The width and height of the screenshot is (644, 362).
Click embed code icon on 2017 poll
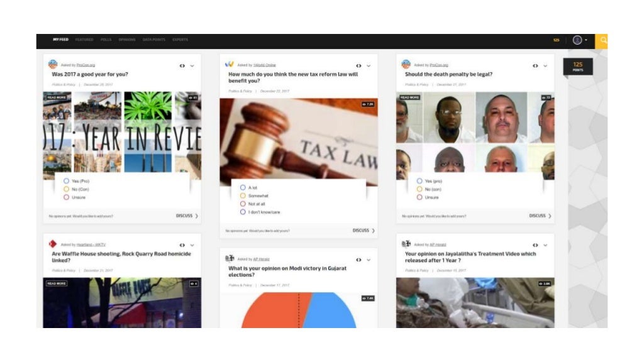[182, 65]
